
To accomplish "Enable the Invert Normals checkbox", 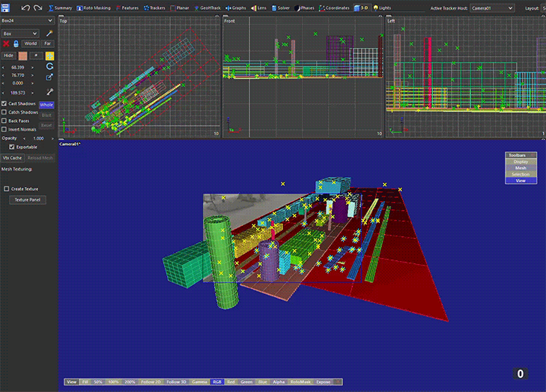I will pyautogui.click(x=4, y=129).
